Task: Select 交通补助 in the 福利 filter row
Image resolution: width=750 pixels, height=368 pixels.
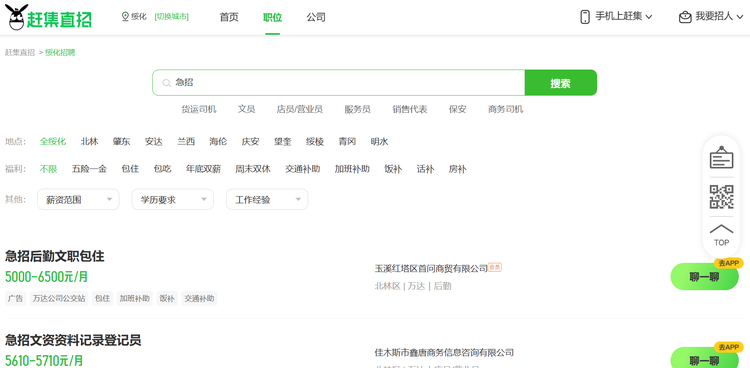Action: (x=303, y=169)
